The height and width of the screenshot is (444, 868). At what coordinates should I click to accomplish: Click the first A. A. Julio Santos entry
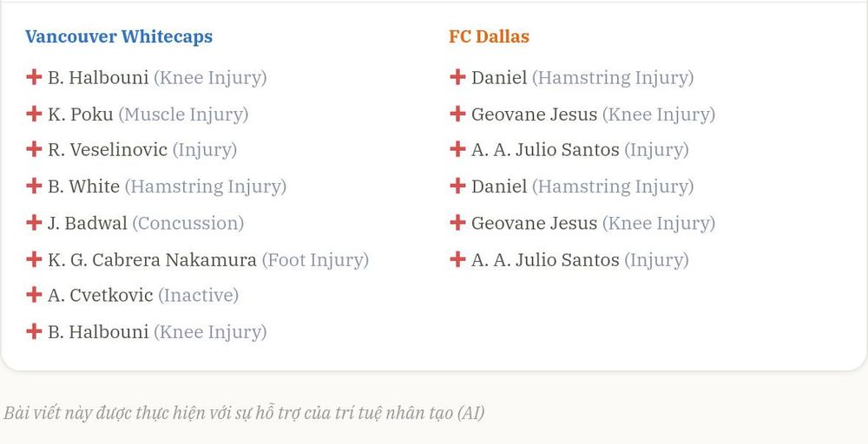(x=569, y=150)
